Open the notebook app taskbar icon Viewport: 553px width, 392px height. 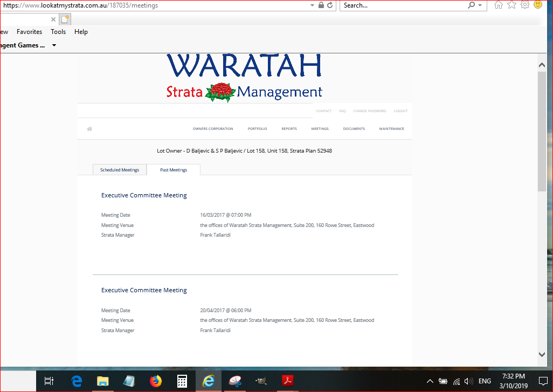point(129,381)
